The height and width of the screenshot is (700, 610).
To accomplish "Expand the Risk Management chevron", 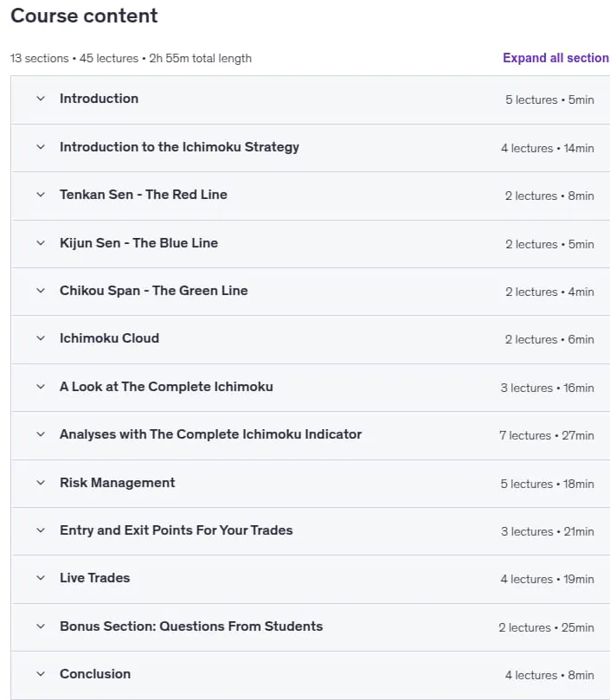I will click(x=41, y=483).
